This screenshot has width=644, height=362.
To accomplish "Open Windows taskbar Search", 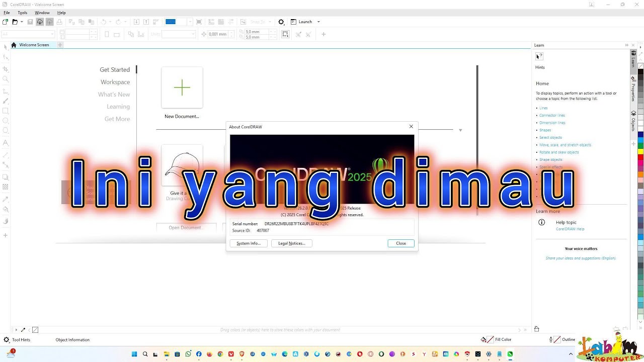I will (x=145, y=354).
